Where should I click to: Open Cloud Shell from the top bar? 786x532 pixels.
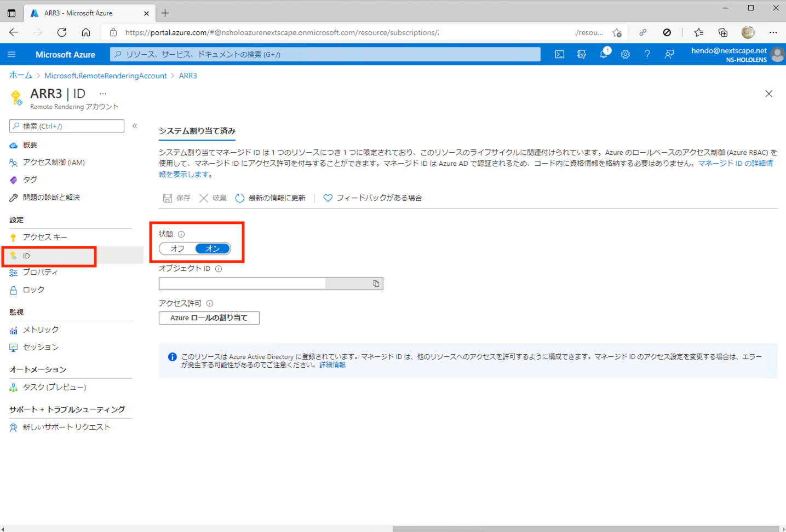(x=559, y=54)
